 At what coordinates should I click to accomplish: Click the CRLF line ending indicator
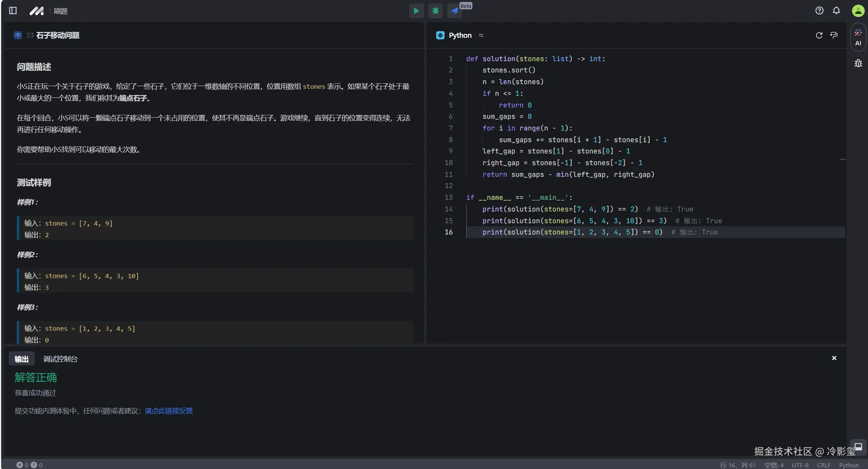tap(824, 465)
